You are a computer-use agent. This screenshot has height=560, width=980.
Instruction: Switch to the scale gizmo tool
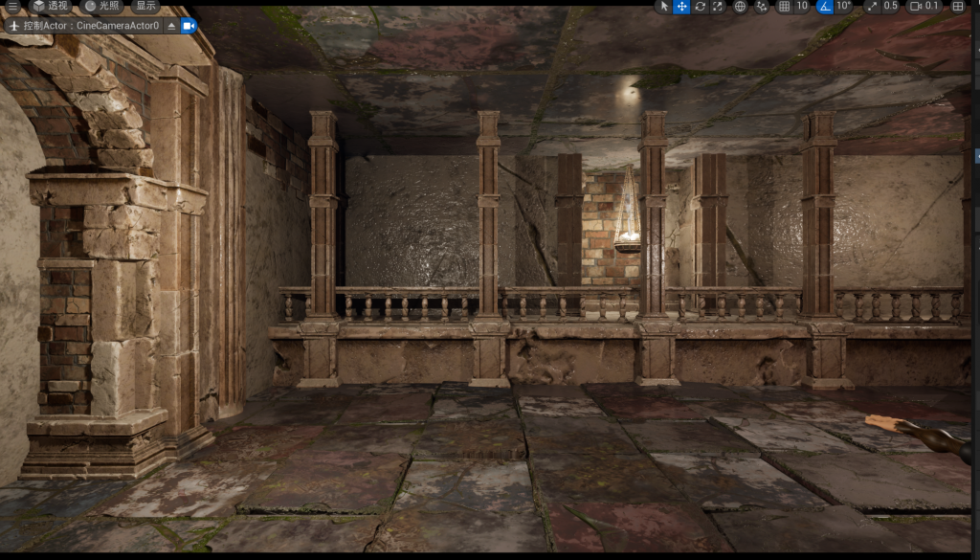pos(718,6)
